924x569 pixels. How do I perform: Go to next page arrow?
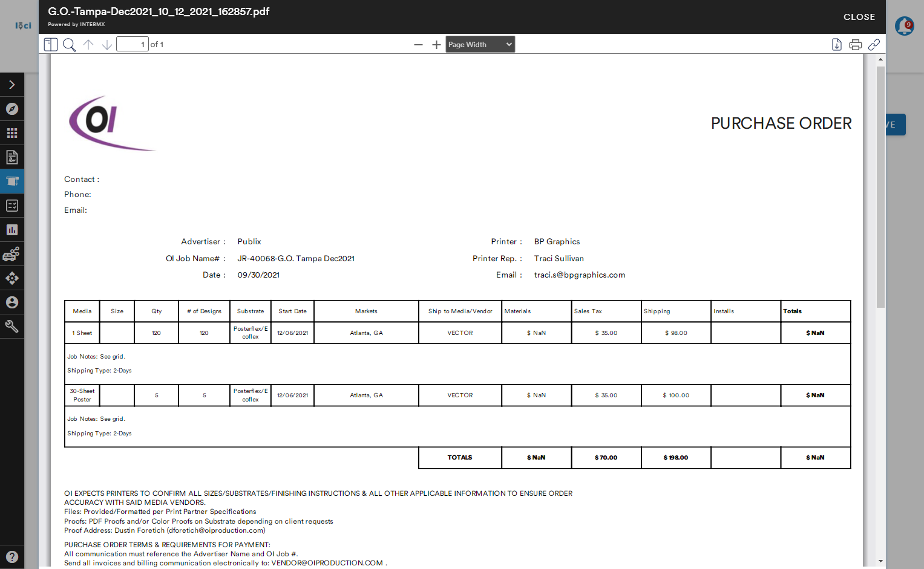pyautogui.click(x=107, y=45)
